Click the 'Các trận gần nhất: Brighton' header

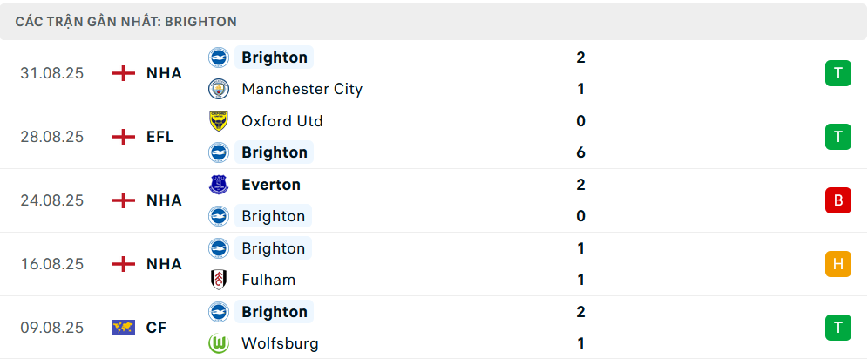coord(126,21)
